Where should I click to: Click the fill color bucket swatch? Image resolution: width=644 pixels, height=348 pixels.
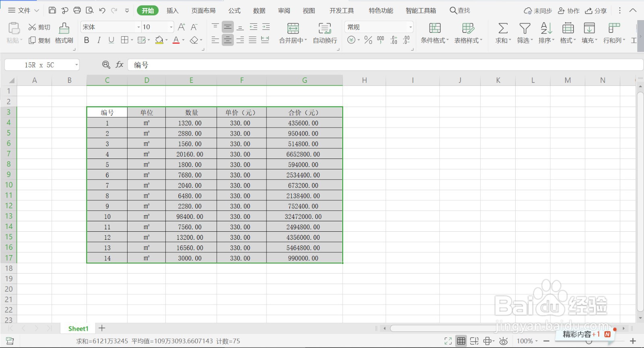click(x=159, y=40)
